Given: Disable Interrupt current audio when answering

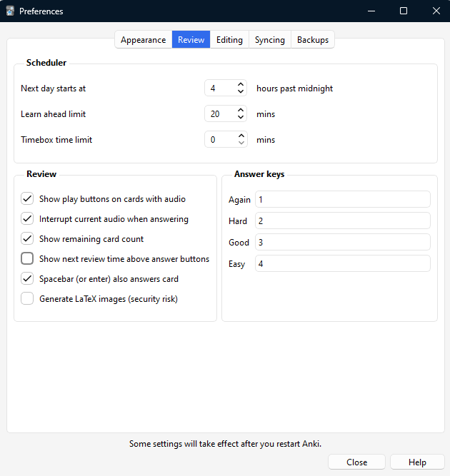Looking at the screenshot, I should tap(28, 219).
